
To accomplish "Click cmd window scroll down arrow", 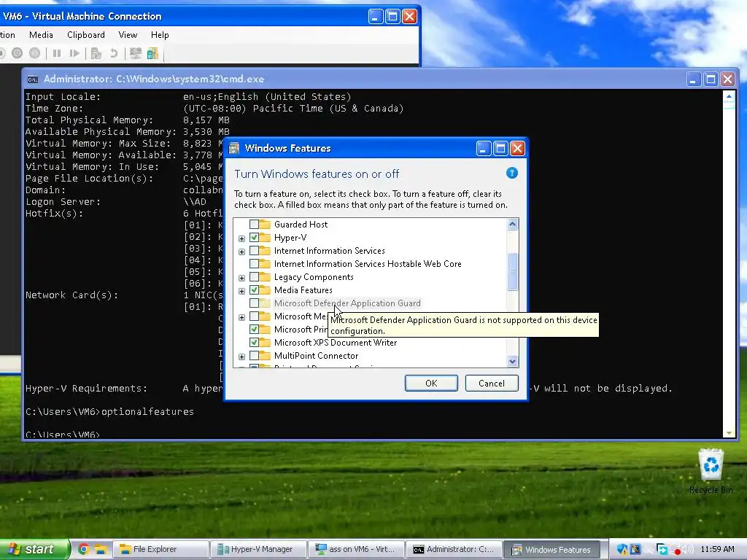I will pyautogui.click(x=729, y=433).
